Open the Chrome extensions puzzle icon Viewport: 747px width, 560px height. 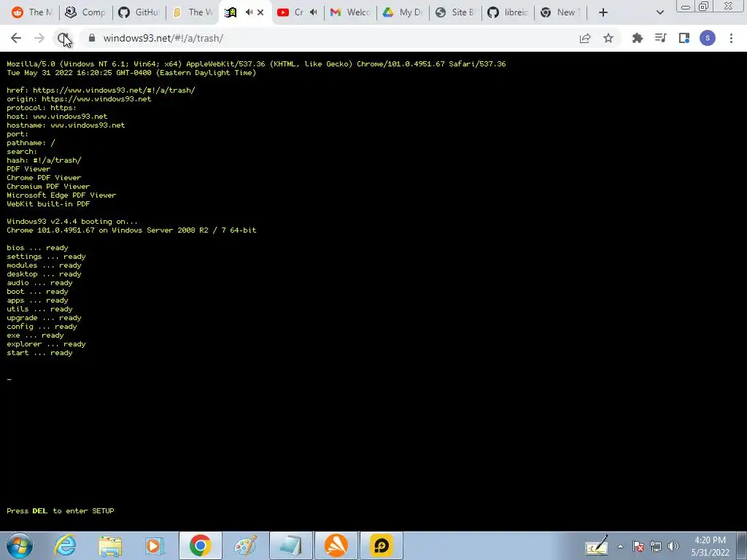(638, 38)
